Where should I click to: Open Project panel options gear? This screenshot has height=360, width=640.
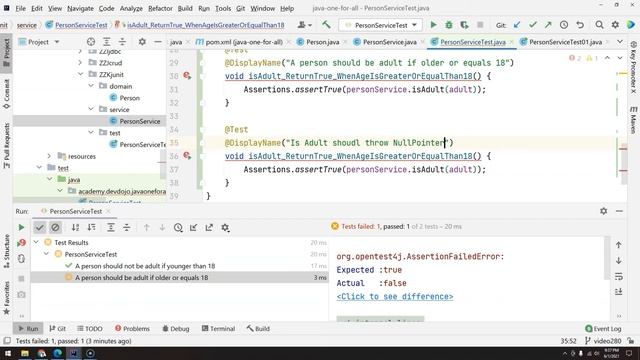(x=142, y=42)
